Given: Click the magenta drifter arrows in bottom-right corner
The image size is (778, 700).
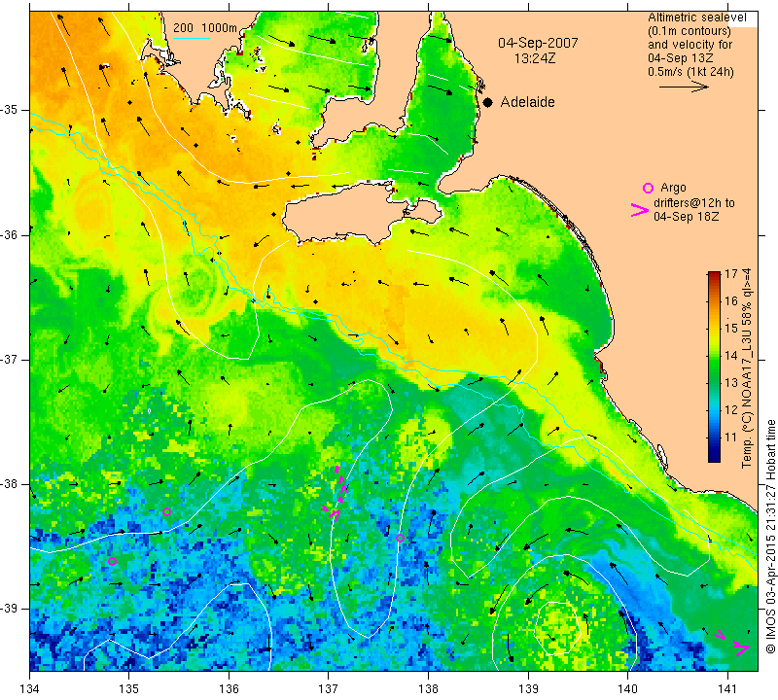Looking at the screenshot, I should pyautogui.click(x=733, y=643).
